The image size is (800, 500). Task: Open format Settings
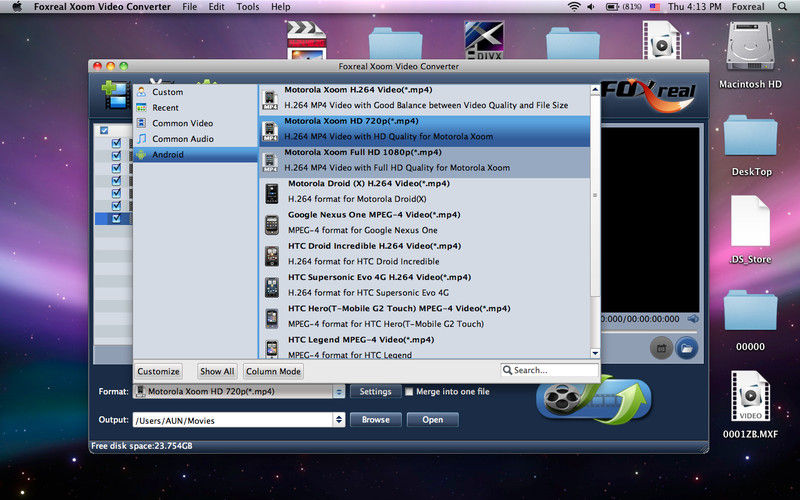pyautogui.click(x=376, y=392)
